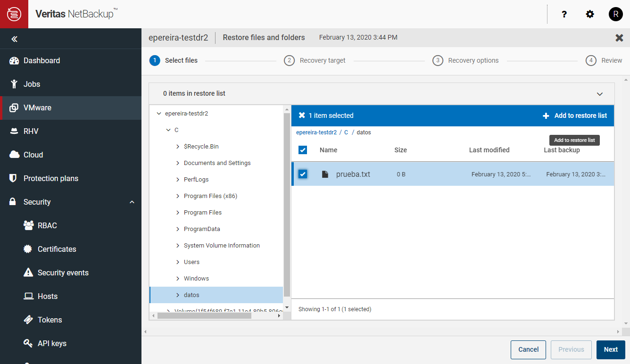
Task: Click the VMware workloads icon
Action: point(14,108)
